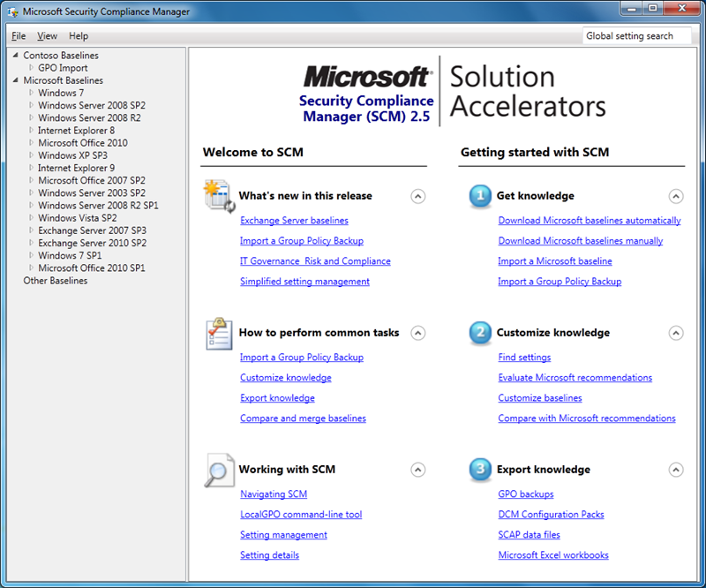Expand the Windows Server 2008 R2 node
Viewport: 706px width, 588px height.
tap(31, 118)
